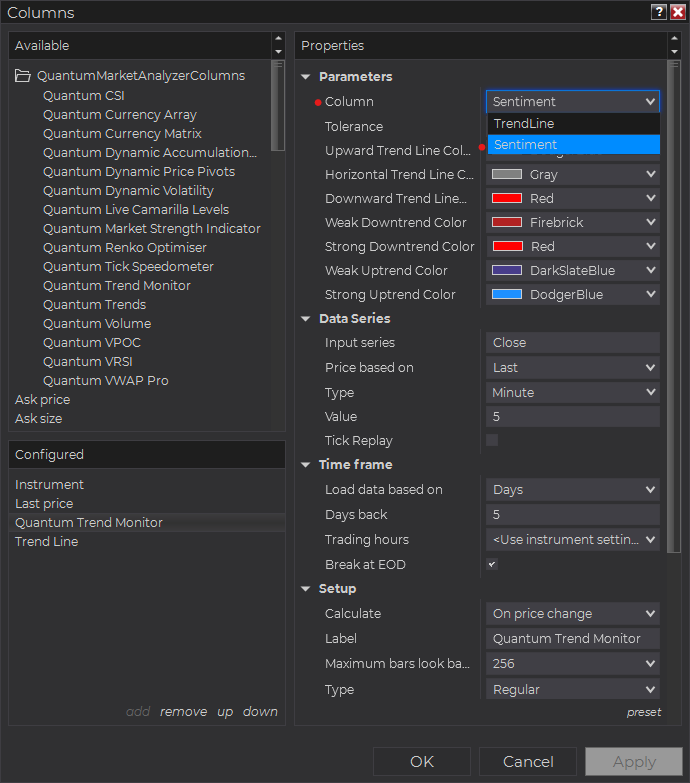Select Quantum Currency Array
This screenshot has height=783, width=690.
(120, 114)
